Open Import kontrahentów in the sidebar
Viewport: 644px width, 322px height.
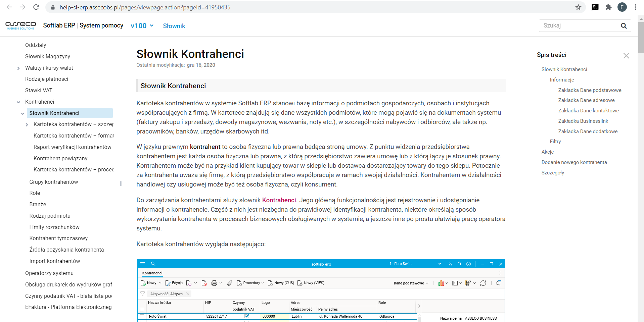[55, 261]
